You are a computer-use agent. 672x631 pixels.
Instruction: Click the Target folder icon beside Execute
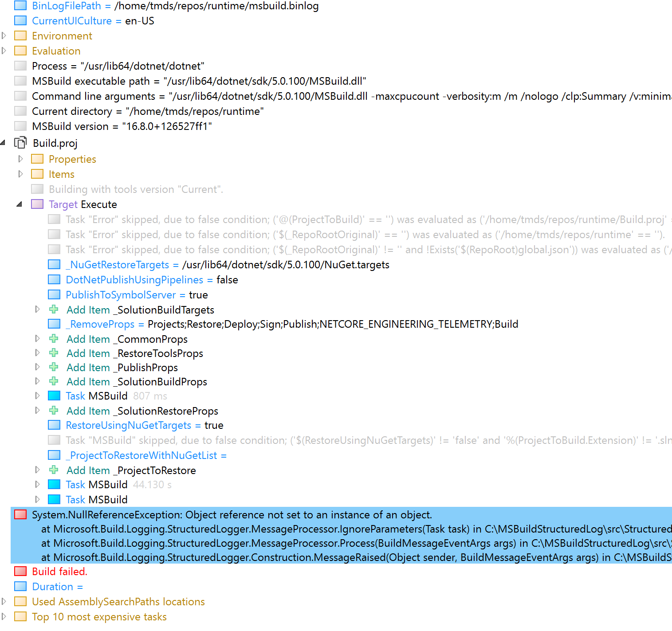(x=37, y=204)
